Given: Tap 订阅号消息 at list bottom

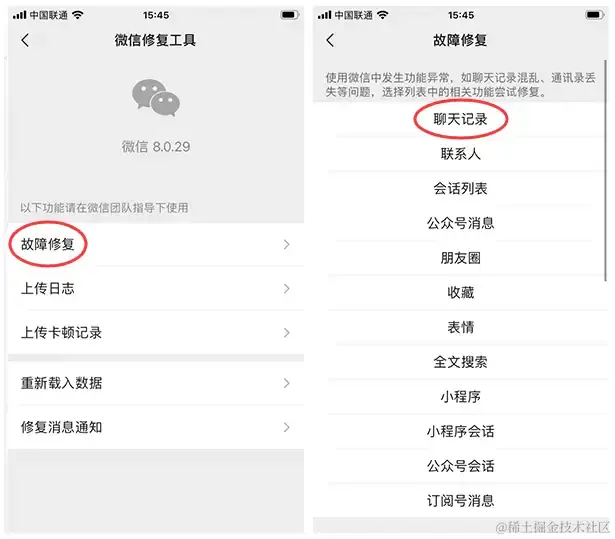Looking at the screenshot, I should pyautogui.click(x=460, y=501).
